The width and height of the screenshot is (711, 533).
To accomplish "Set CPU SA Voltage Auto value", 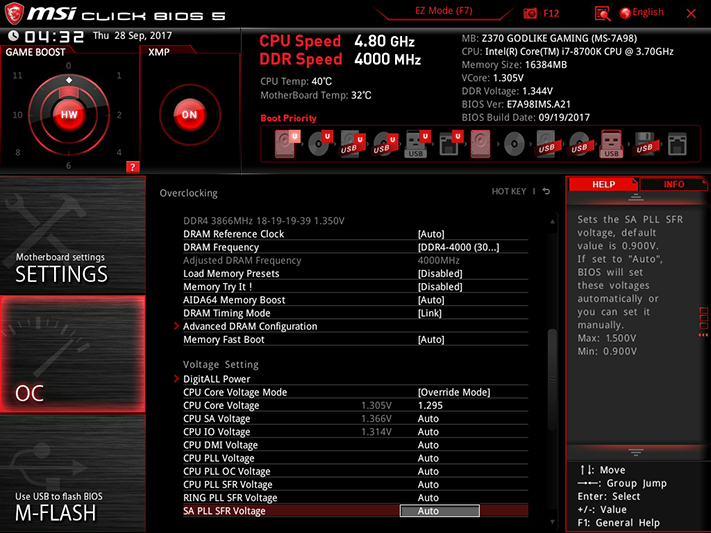I will coord(428,419).
